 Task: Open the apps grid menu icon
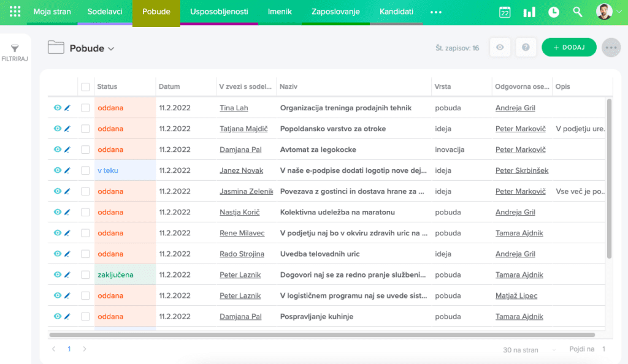coord(15,12)
